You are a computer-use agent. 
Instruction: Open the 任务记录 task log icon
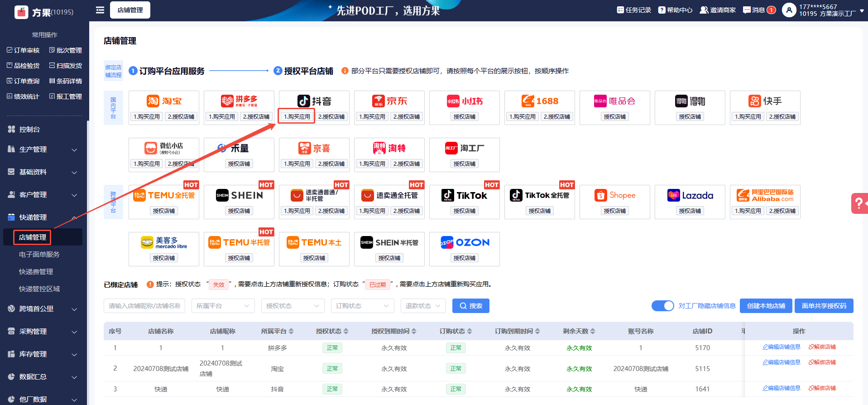point(620,10)
